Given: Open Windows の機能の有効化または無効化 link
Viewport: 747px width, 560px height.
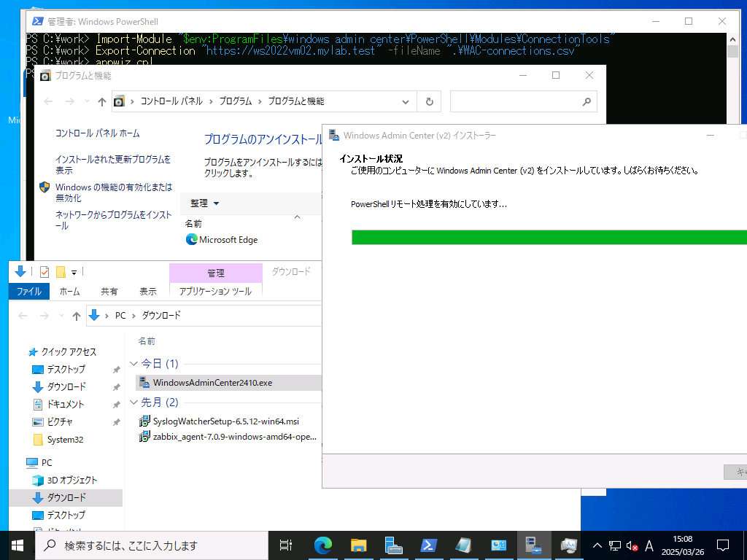Looking at the screenshot, I should pos(114,192).
